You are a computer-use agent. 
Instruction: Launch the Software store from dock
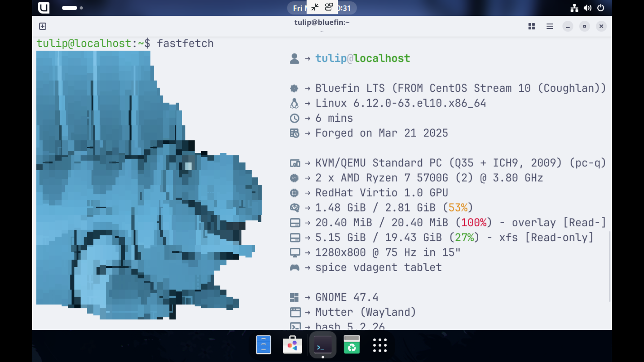point(292,345)
